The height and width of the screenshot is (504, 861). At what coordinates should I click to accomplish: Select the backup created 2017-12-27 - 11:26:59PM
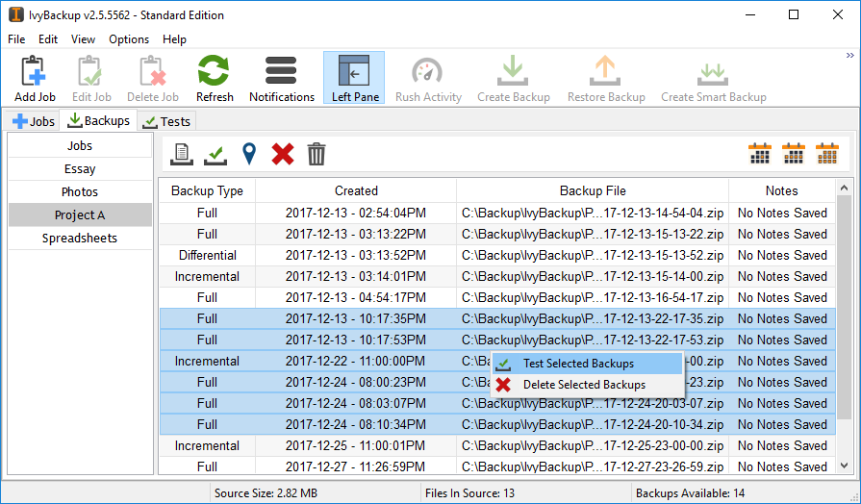(x=497, y=466)
